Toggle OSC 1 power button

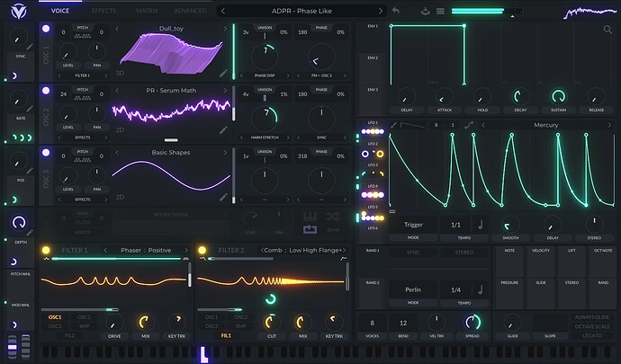click(x=46, y=29)
